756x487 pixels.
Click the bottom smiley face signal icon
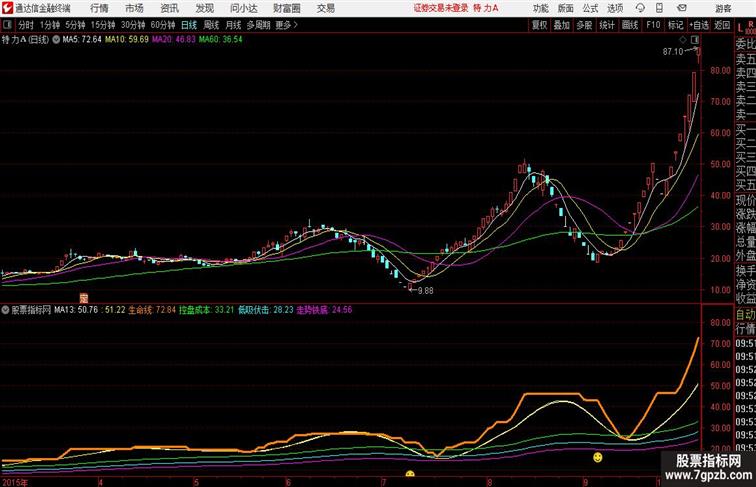tap(409, 474)
